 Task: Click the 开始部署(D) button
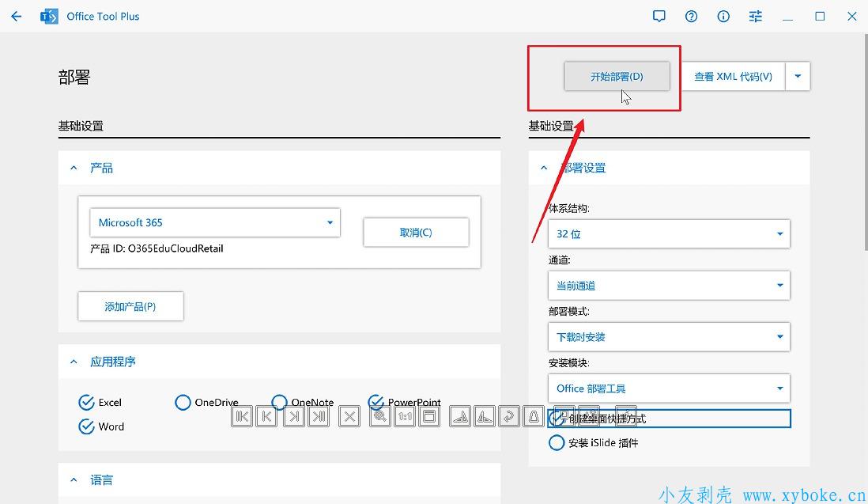pyautogui.click(x=617, y=77)
